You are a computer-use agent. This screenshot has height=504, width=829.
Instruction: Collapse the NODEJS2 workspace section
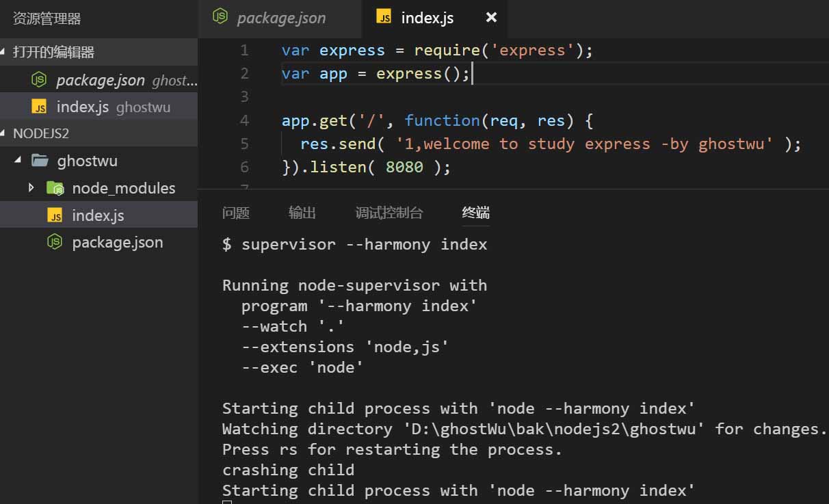pyautogui.click(x=4, y=133)
